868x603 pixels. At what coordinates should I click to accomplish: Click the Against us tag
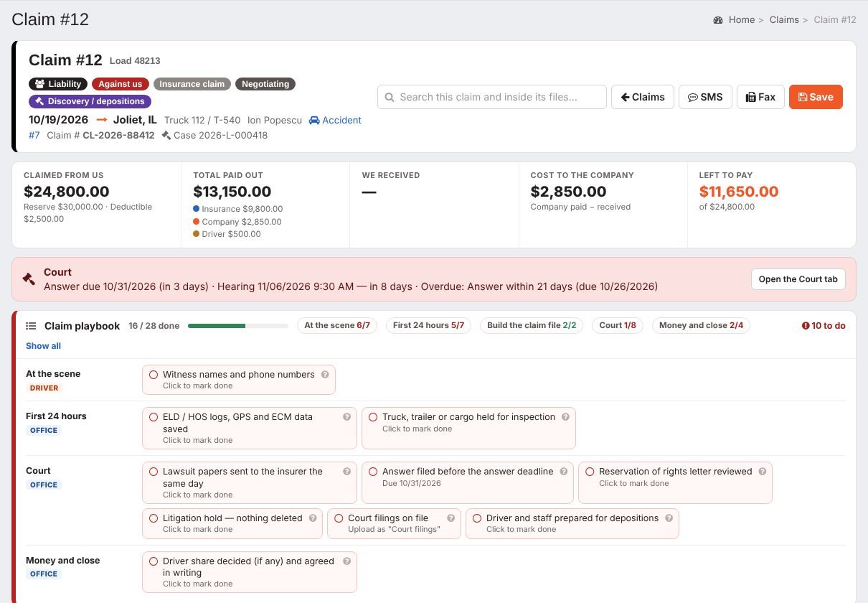click(x=121, y=84)
